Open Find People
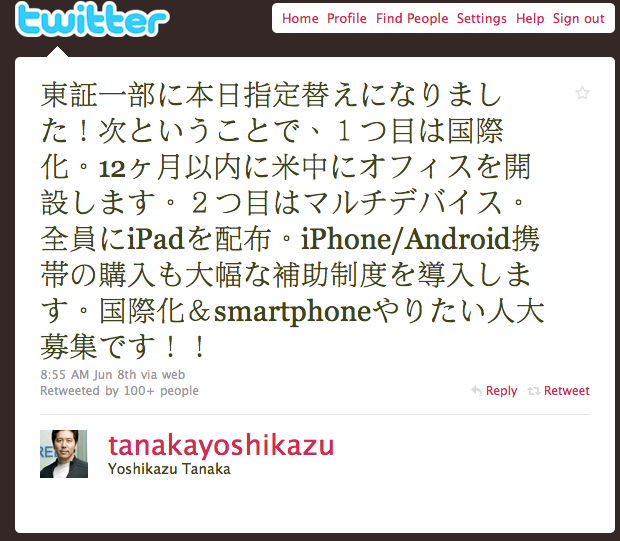Screen dimensions: 620x541 (x=412, y=19)
